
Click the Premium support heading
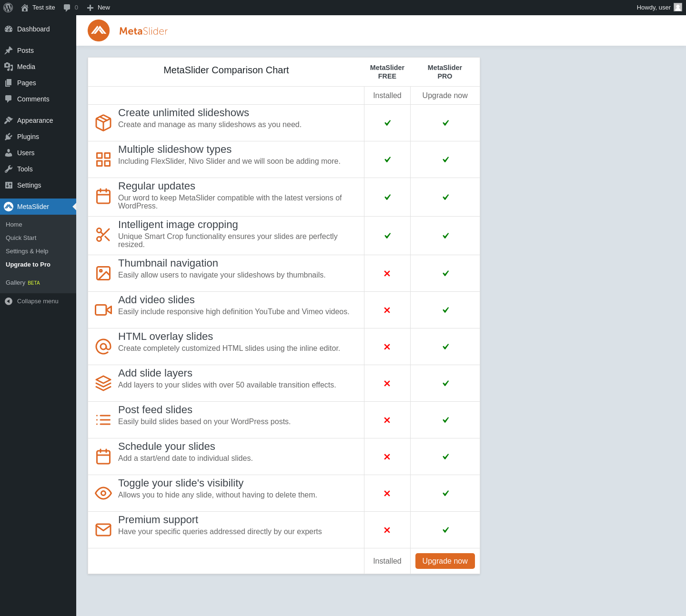click(x=158, y=520)
